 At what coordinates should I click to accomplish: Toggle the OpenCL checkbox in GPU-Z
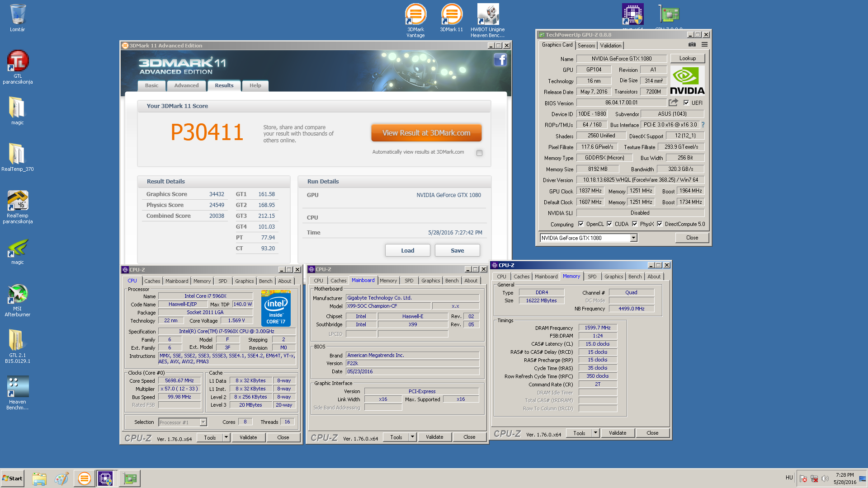581,224
